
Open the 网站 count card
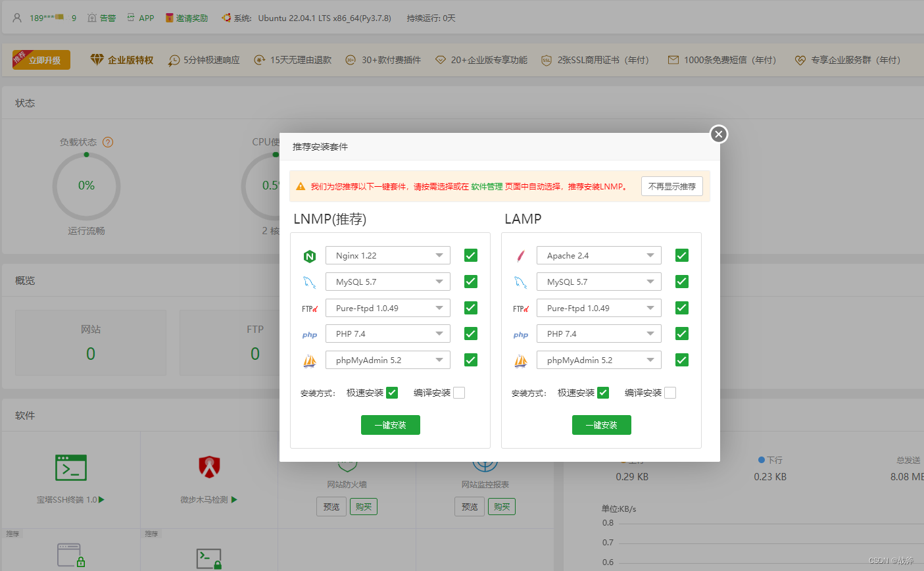tap(91, 343)
